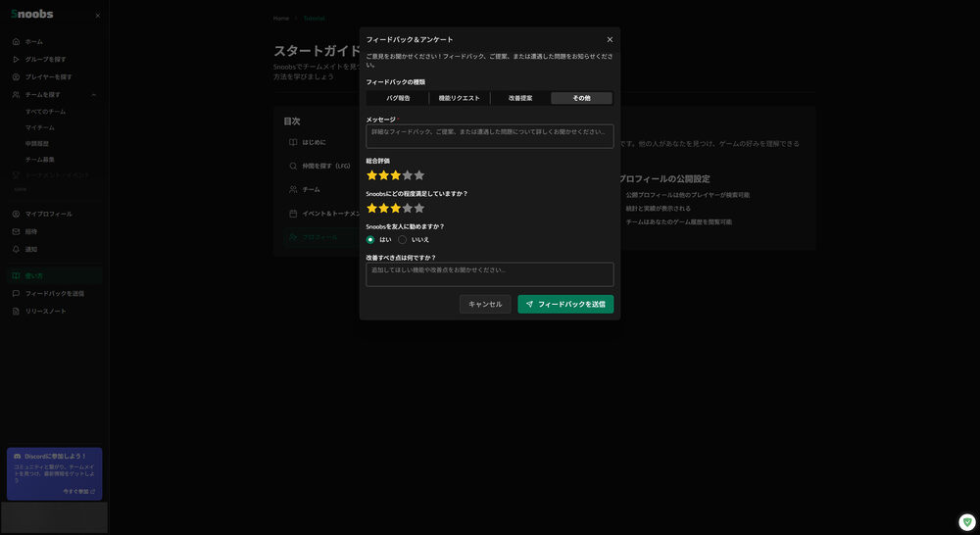Click the 招待 envelope icon
Viewport: 980px width, 535px height.
(17, 231)
